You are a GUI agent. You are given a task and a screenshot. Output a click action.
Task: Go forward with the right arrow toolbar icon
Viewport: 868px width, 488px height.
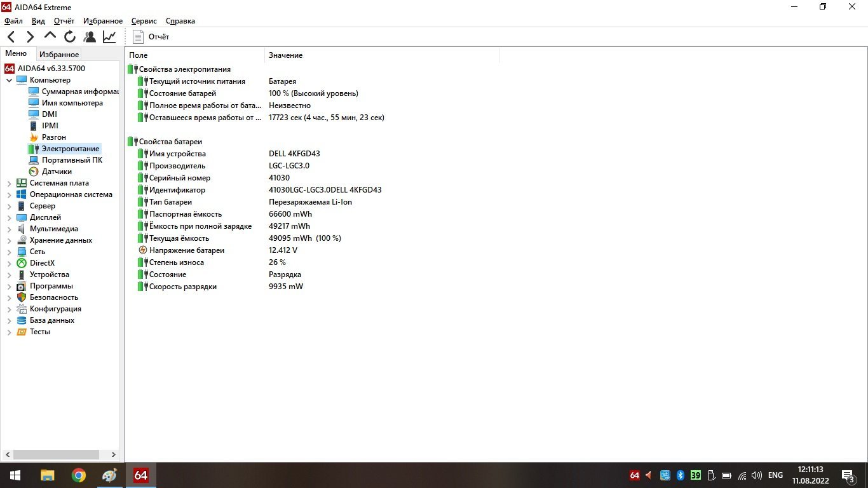[x=30, y=37]
